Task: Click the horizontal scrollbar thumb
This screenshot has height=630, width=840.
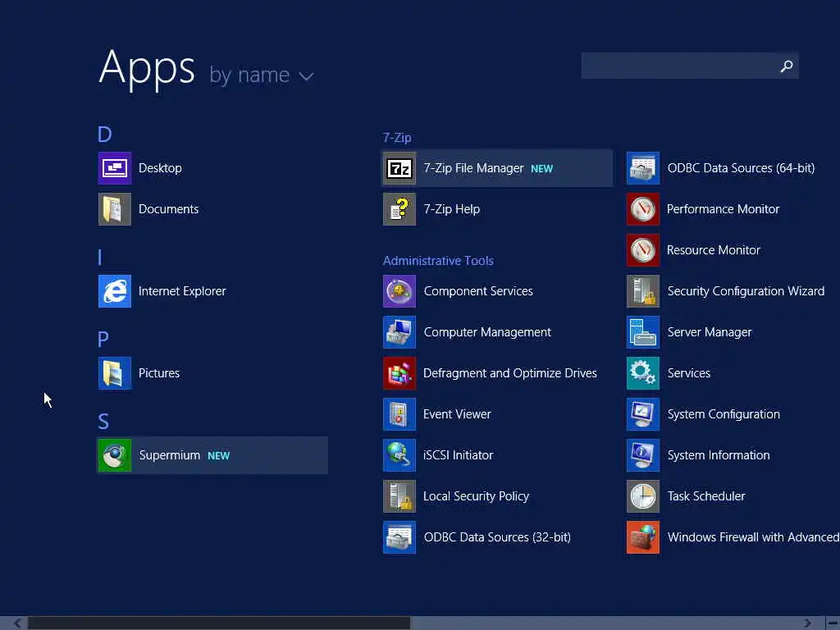Action: (219, 623)
